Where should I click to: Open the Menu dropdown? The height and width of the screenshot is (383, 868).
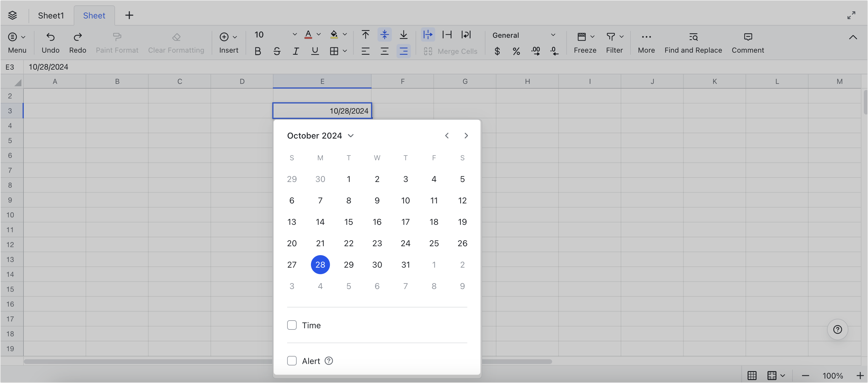click(17, 43)
